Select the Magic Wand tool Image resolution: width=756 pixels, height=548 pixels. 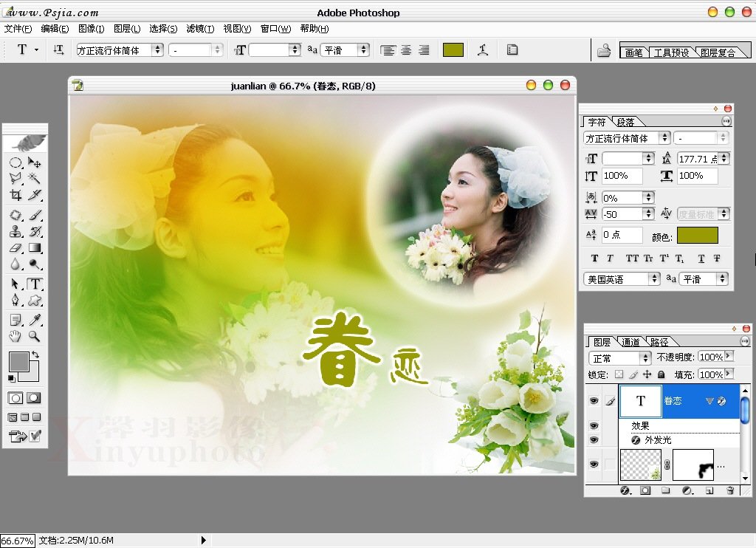point(35,179)
